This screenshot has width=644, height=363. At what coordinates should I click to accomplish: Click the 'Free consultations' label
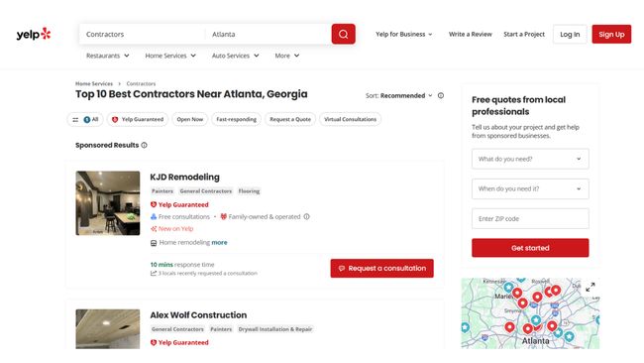pyautogui.click(x=180, y=216)
